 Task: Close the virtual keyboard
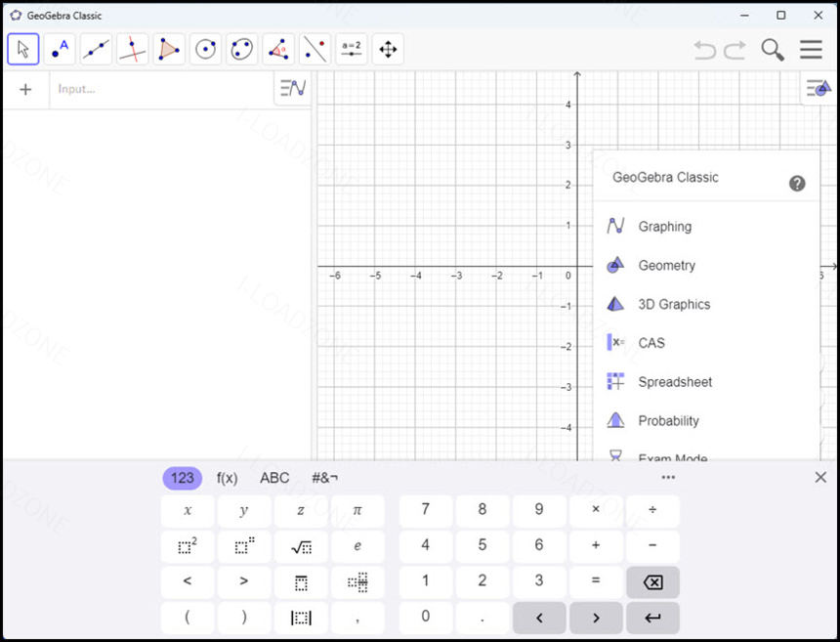[820, 477]
